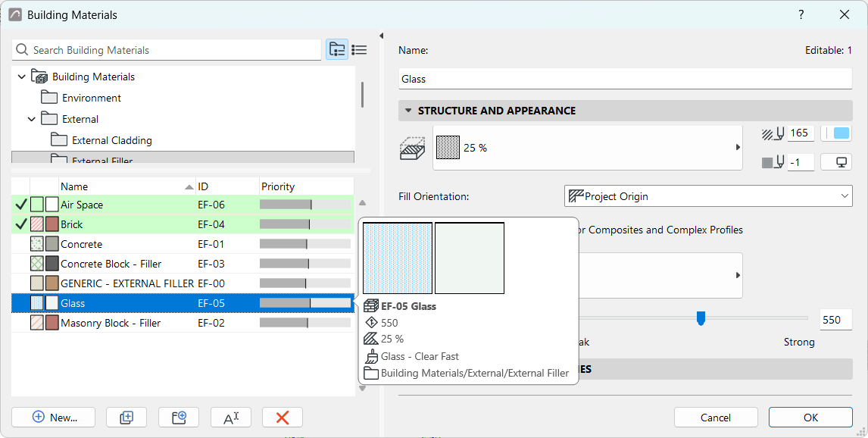868x438 pixels.
Task: Click the Building Materials root folder icon
Action: 39,77
